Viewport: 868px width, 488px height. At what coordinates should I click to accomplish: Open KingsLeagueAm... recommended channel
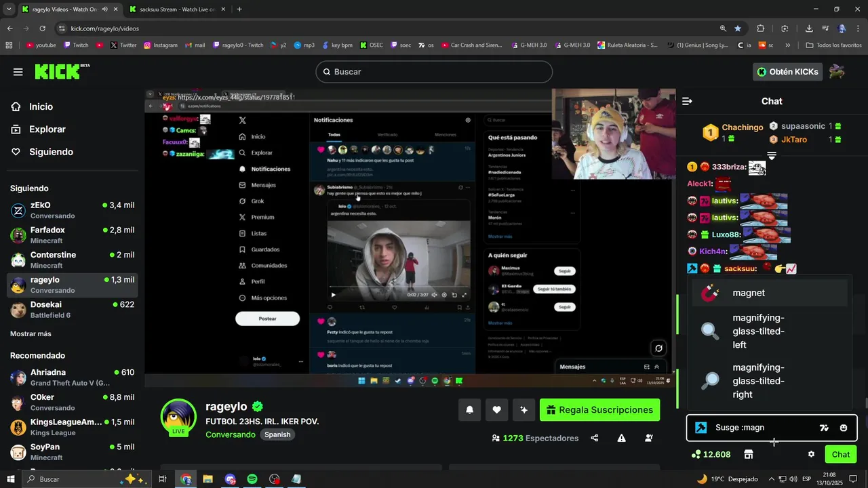[x=73, y=427]
